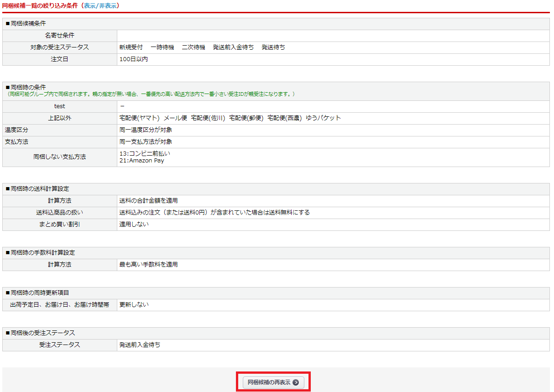
Task: Click the ゆうパケット delivery method text
Action: [323, 118]
